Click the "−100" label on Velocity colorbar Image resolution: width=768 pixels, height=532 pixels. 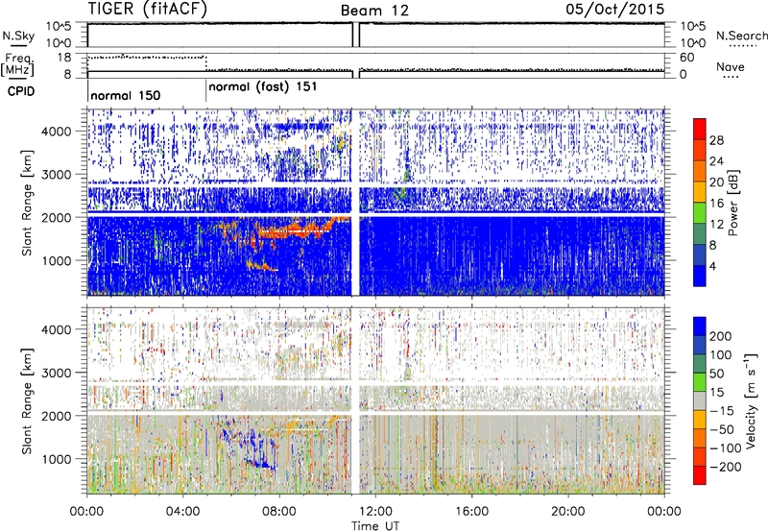[x=726, y=448]
